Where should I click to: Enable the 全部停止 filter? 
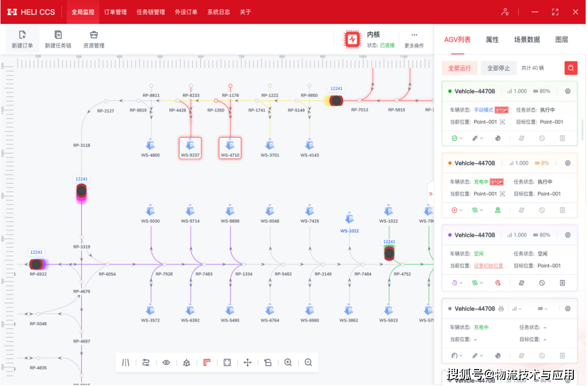498,67
